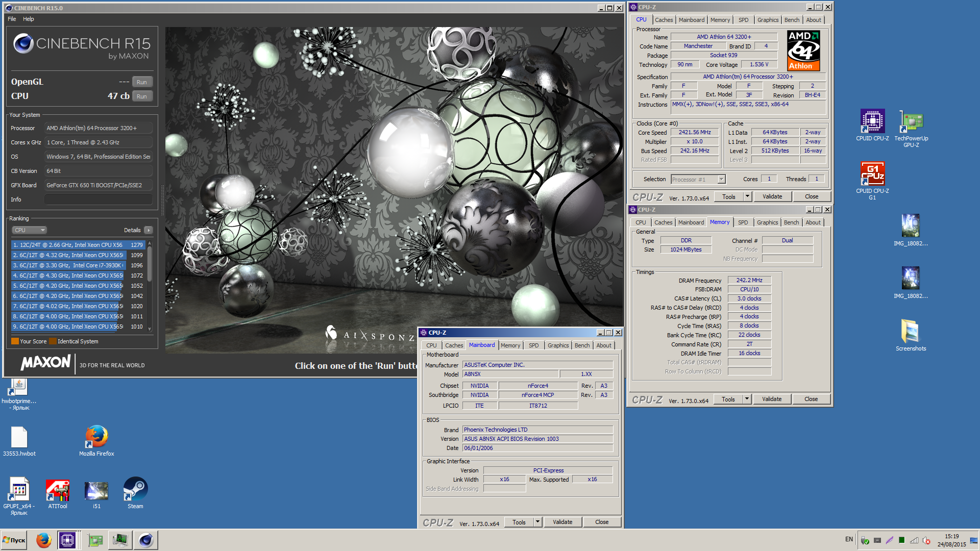The image size is (980, 551).
Task: Open the Ranking CPU dropdown
Action: pos(29,230)
